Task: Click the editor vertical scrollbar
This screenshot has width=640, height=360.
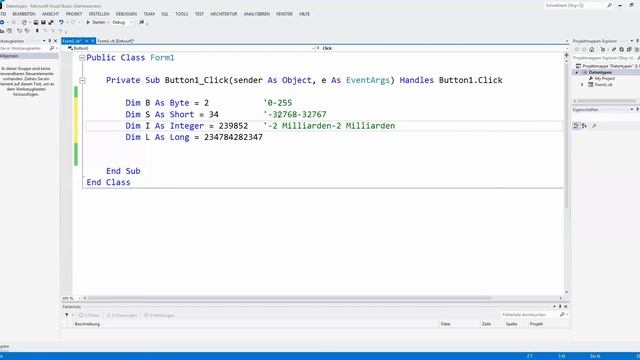Action: point(566,135)
